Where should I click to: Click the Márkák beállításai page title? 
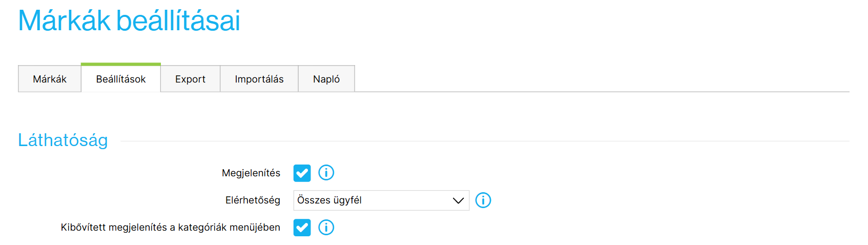pos(129,21)
